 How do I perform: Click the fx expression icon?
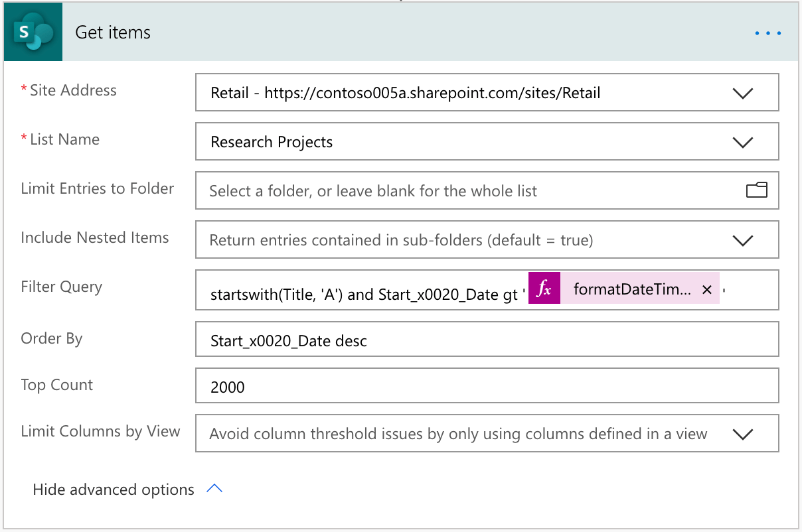click(x=544, y=289)
